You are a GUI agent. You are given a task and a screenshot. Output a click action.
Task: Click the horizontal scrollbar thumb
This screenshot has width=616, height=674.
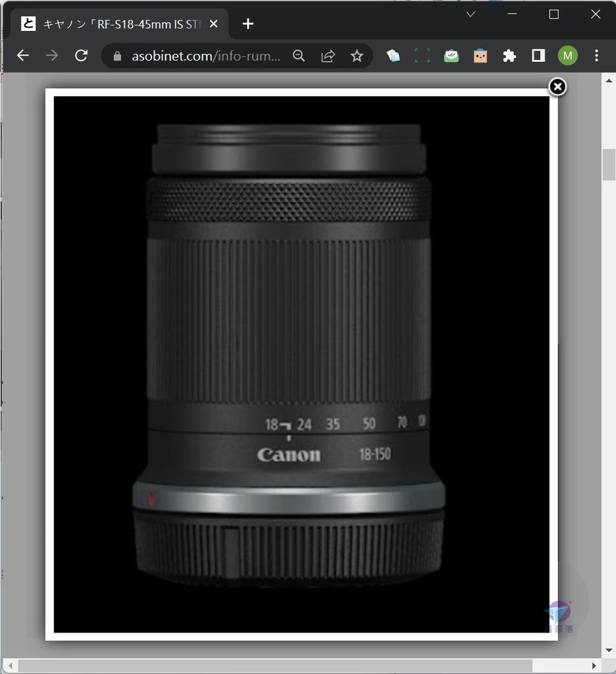click(x=275, y=666)
